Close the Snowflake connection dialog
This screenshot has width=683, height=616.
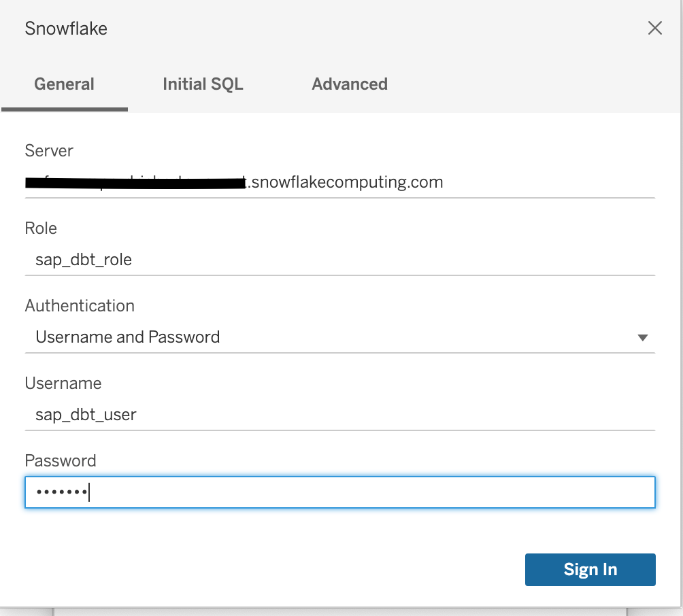pyautogui.click(x=655, y=29)
